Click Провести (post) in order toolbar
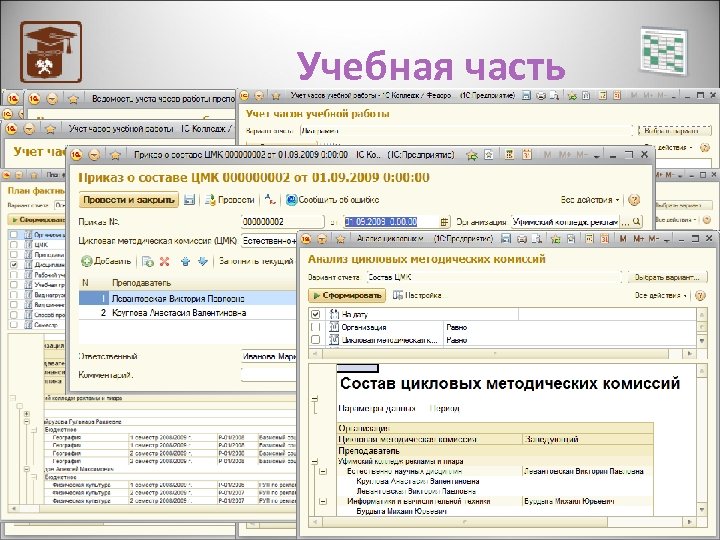The width and height of the screenshot is (720, 540). 230,200
